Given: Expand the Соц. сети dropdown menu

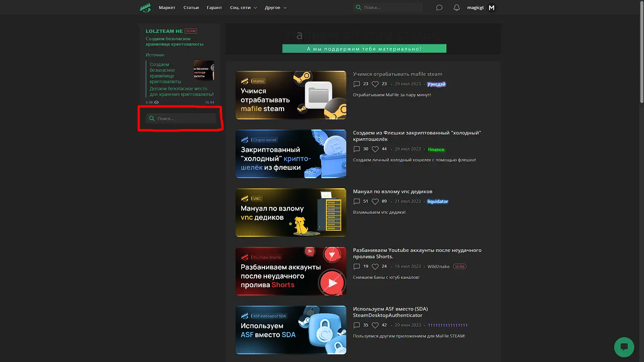Looking at the screenshot, I should click(243, 7).
